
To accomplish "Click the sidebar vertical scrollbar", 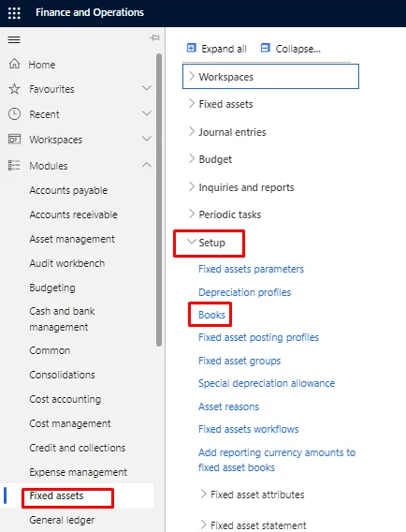I will [x=159, y=200].
